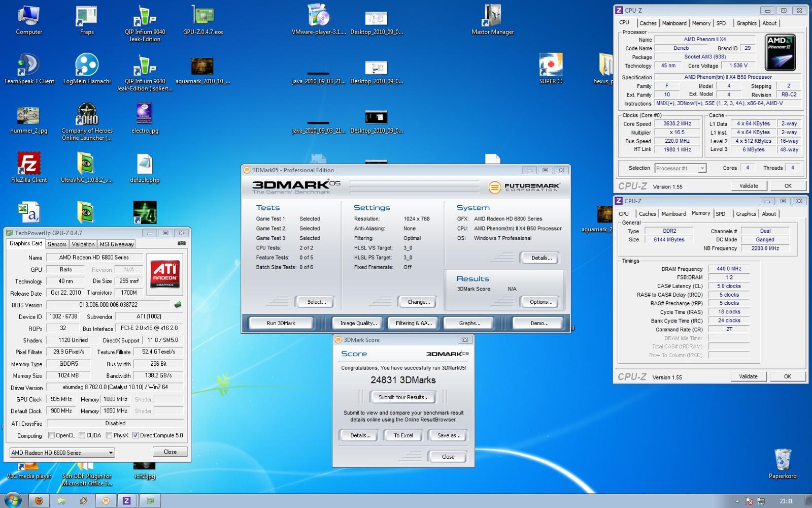Enable the CUDA checkbox in GPU-Z
812x508 pixels.
[x=82, y=435]
